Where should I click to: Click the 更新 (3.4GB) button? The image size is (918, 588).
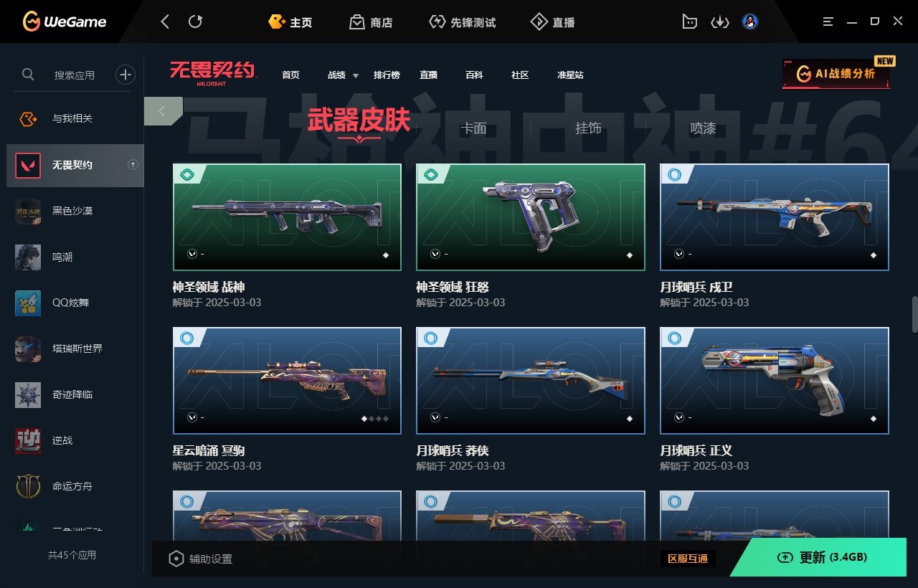[x=823, y=557]
